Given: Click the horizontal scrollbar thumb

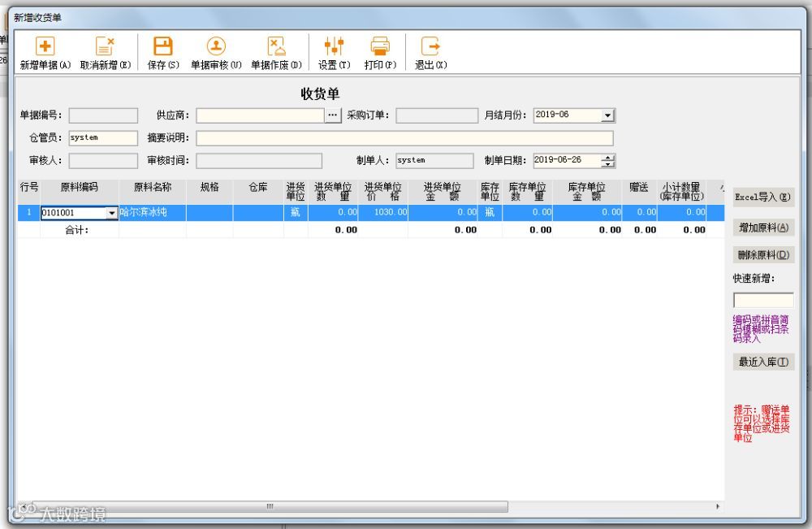Looking at the screenshot, I should (269, 506).
